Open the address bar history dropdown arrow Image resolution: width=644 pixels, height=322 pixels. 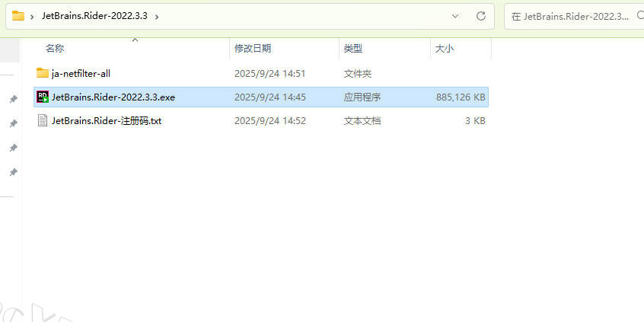point(455,15)
